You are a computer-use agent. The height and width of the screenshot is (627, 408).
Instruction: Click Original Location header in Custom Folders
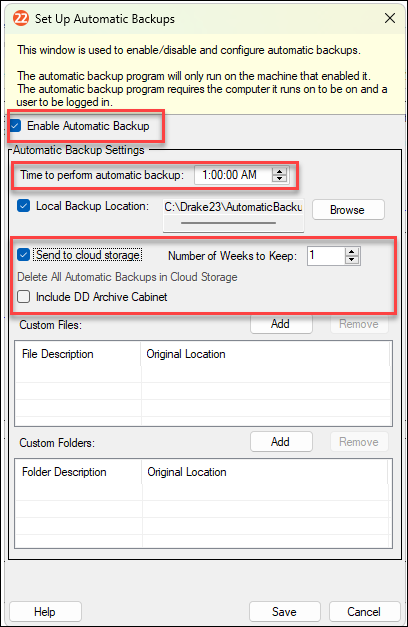[x=265, y=472]
